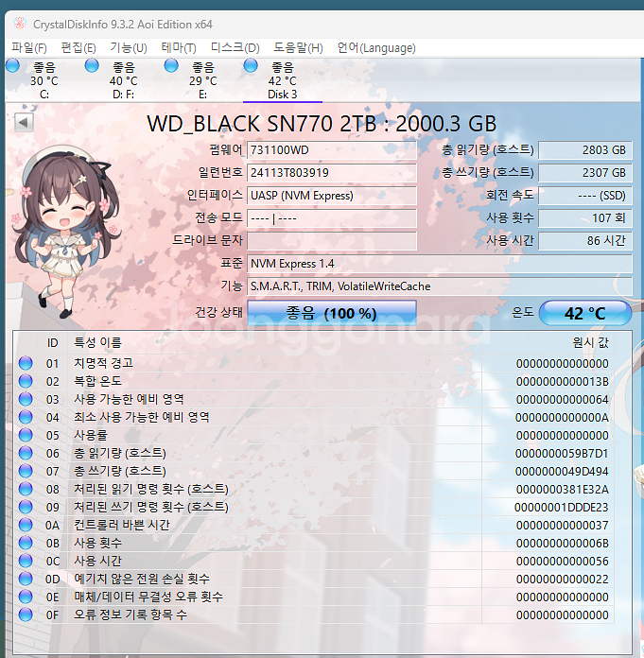The image size is (644, 658).
Task: Click status orb of 03 사용 가능한 예비 영역
Action: click(26, 399)
